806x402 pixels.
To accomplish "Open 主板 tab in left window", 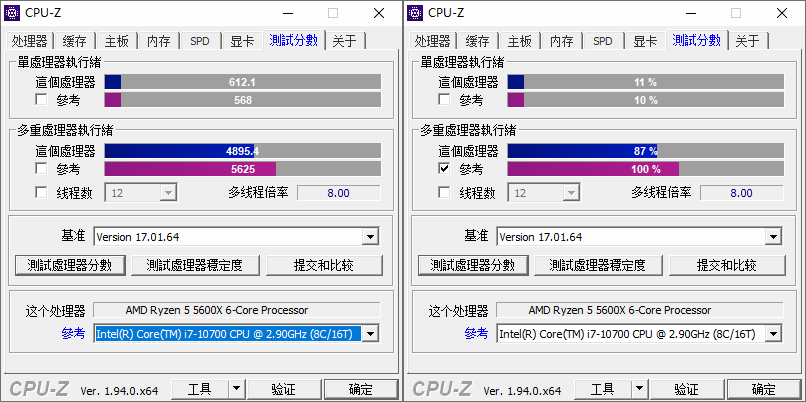I will pos(117,41).
